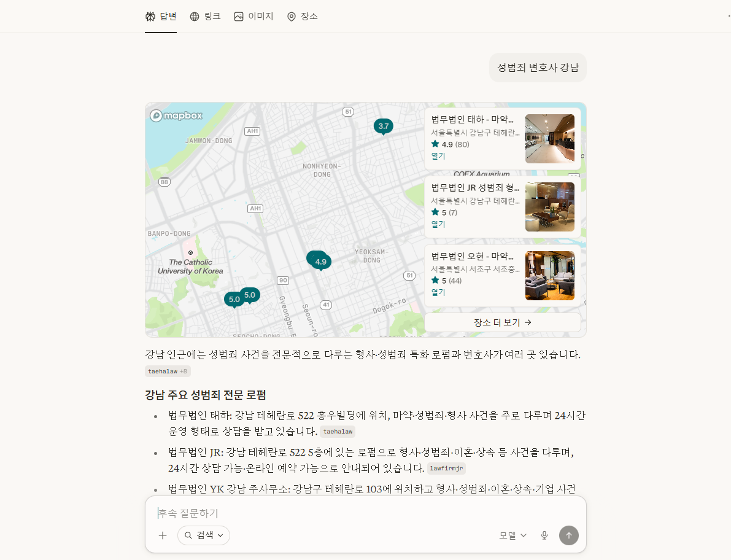Click 열기 under 법무법인 JR
The height and width of the screenshot is (560, 731).
(438, 224)
